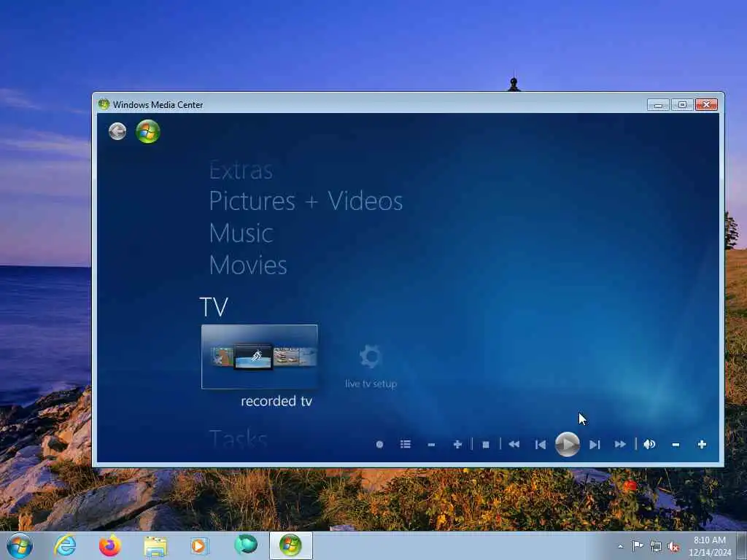Open Action Center flag icon
The width and height of the screenshot is (747, 560).
638,546
